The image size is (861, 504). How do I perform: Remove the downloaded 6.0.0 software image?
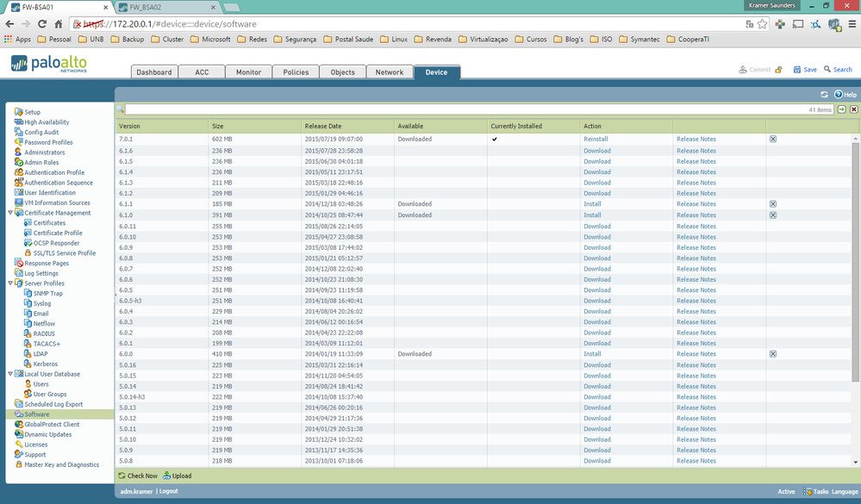772,354
